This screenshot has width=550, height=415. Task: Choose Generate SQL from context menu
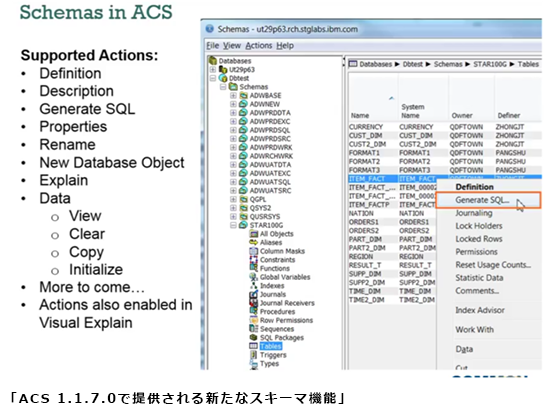pyautogui.click(x=488, y=200)
